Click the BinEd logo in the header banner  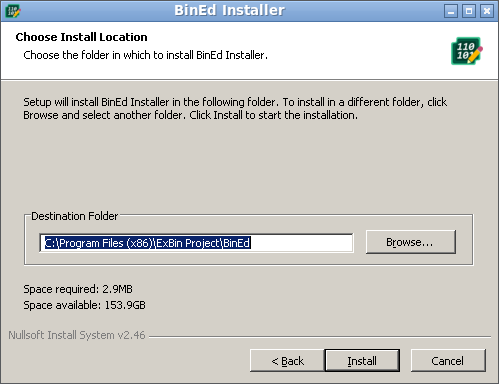[467, 51]
